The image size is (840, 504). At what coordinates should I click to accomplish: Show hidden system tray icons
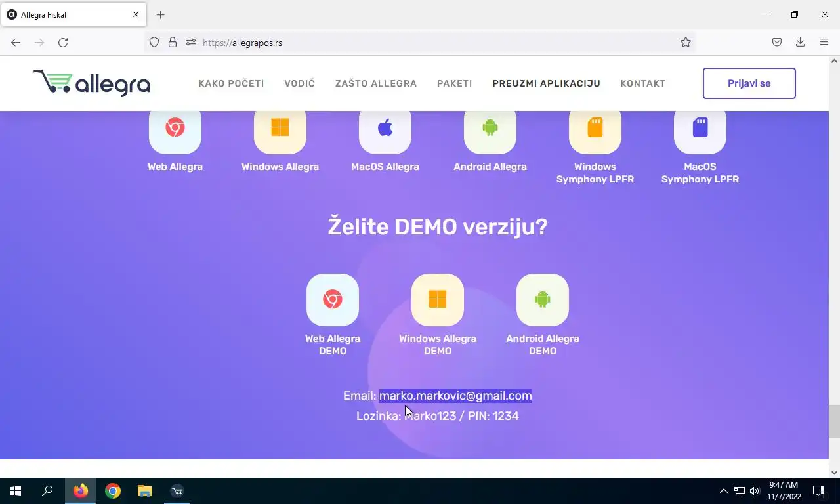click(x=724, y=491)
